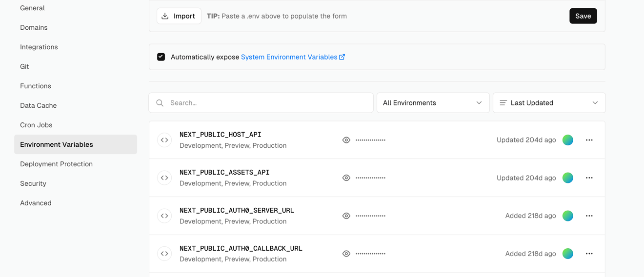Click the Import button
This screenshot has width=644, height=277.
[x=179, y=16]
